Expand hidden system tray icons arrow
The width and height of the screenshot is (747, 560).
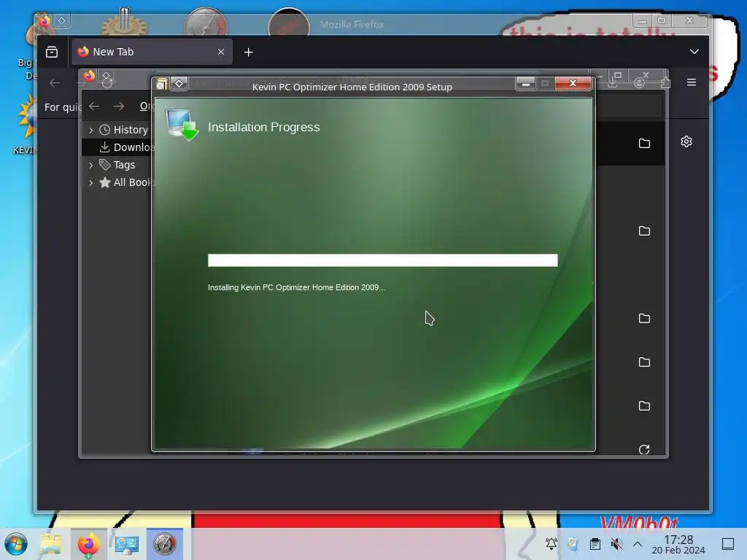tap(638, 544)
